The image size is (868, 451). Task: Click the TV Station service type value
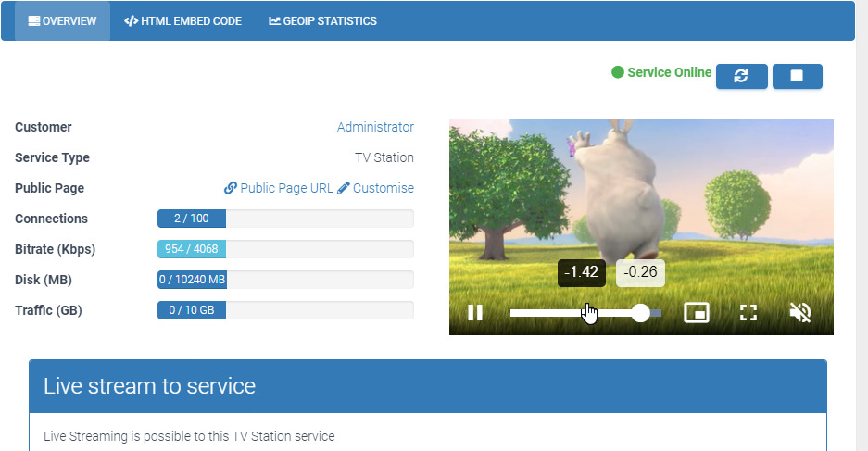pos(384,157)
